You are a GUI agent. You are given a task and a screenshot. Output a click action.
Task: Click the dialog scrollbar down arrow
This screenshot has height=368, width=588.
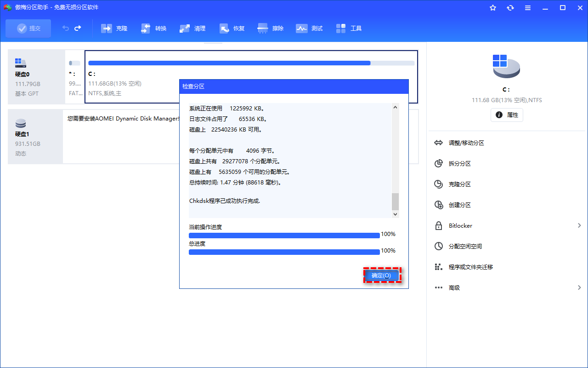click(395, 214)
